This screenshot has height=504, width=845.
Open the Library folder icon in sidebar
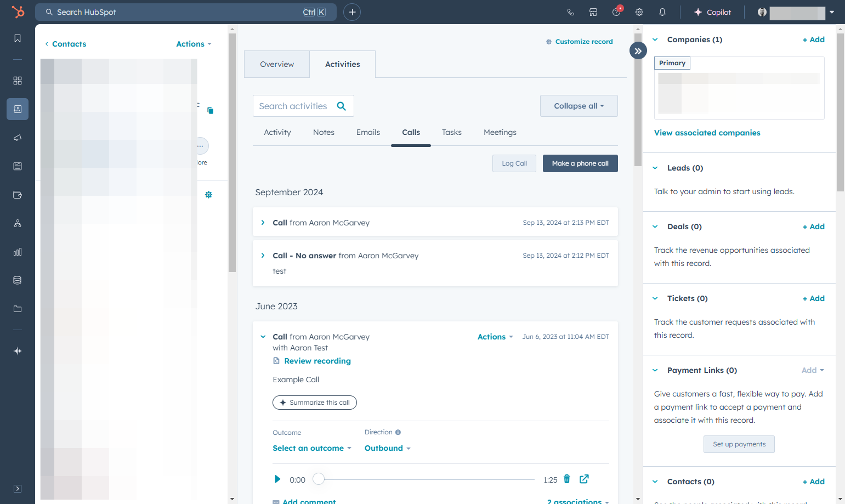pos(18,309)
